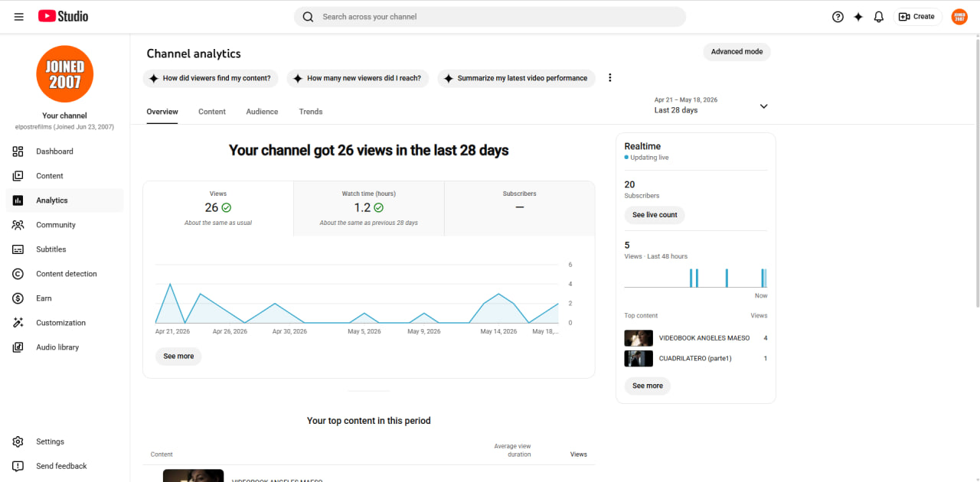This screenshot has width=980, height=482.
Task: Click the Subtitles sidebar icon
Action: coord(18,249)
